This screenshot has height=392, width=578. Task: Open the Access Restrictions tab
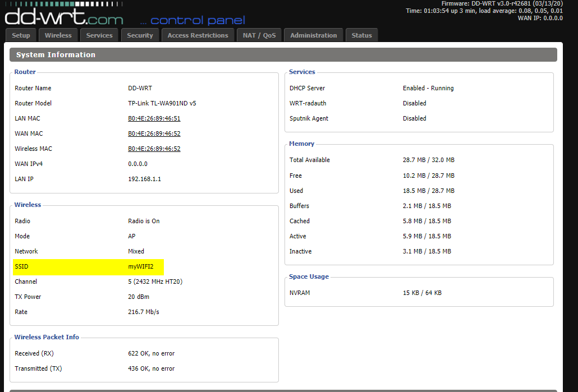[x=198, y=35]
